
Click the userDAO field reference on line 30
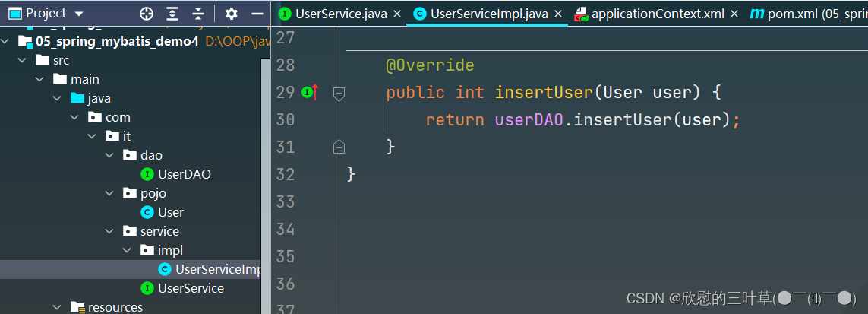point(529,119)
